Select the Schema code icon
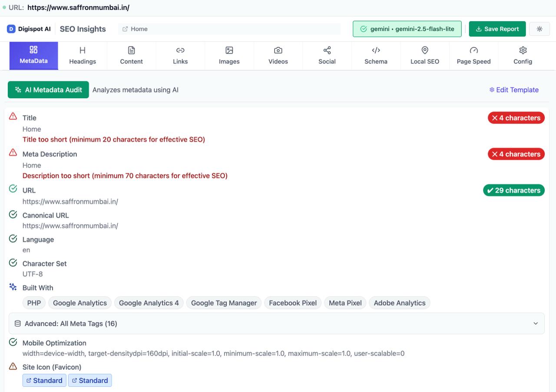This screenshot has width=556, height=392. point(376,50)
